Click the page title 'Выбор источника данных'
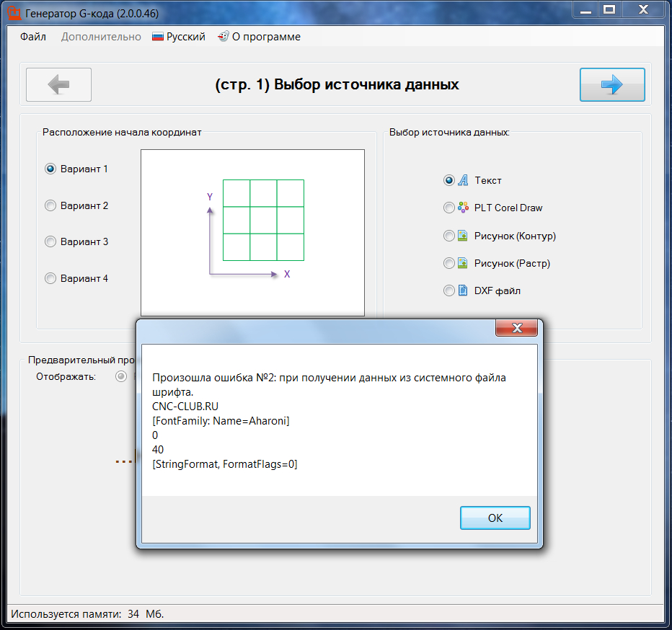This screenshot has height=630, width=672. [x=366, y=84]
